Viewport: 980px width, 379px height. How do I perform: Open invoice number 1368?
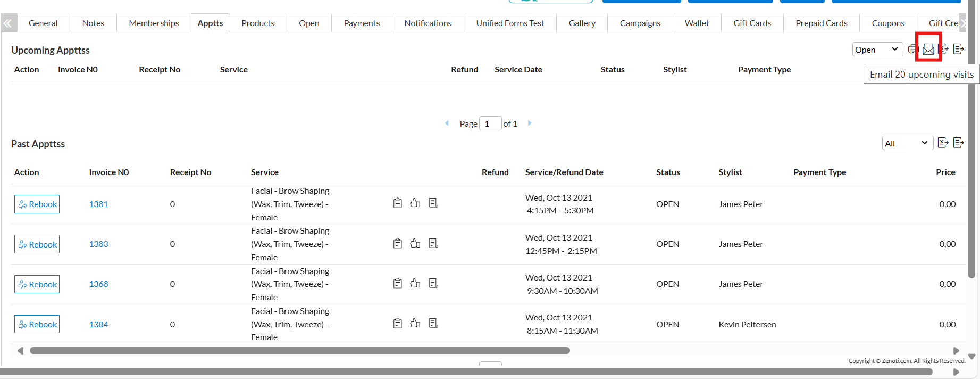99,284
